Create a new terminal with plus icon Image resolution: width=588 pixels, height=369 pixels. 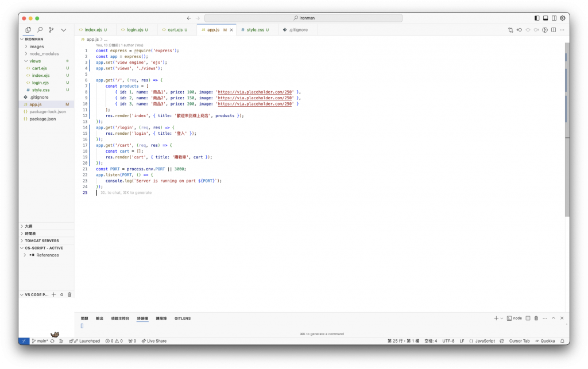pos(496,318)
